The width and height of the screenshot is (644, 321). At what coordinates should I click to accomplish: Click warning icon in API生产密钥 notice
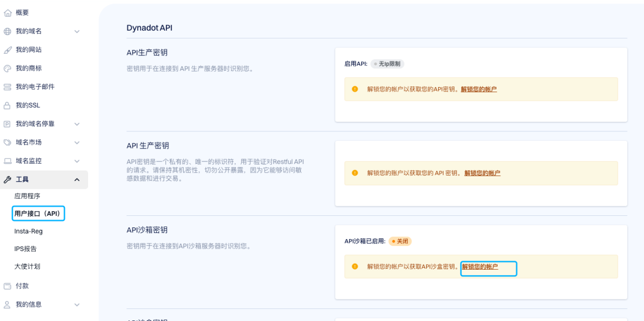point(355,89)
